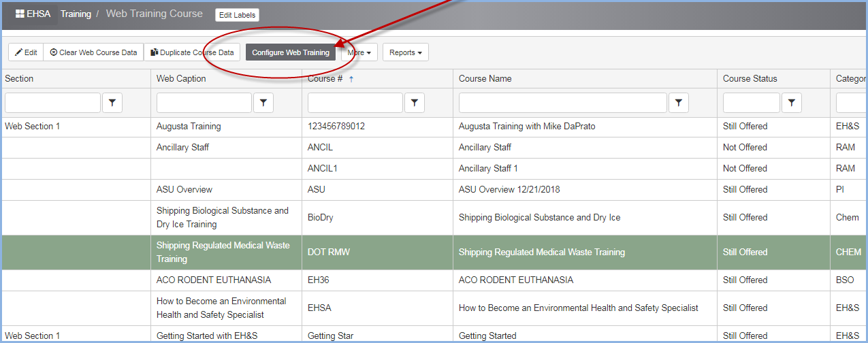
Task: Click the Edit Labels button
Action: 237,15
